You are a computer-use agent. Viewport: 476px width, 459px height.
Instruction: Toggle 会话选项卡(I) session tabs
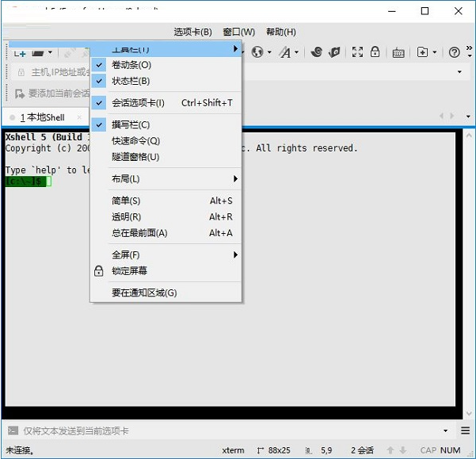[166, 103]
